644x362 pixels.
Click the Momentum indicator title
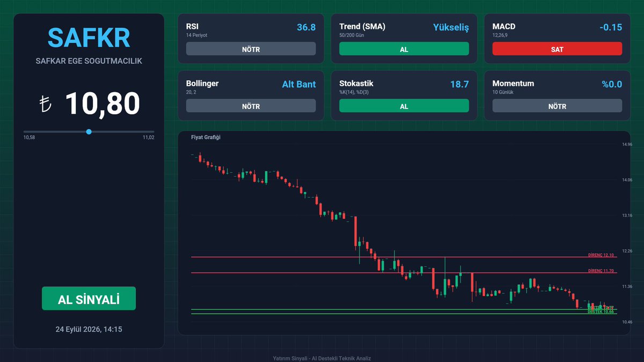click(513, 84)
